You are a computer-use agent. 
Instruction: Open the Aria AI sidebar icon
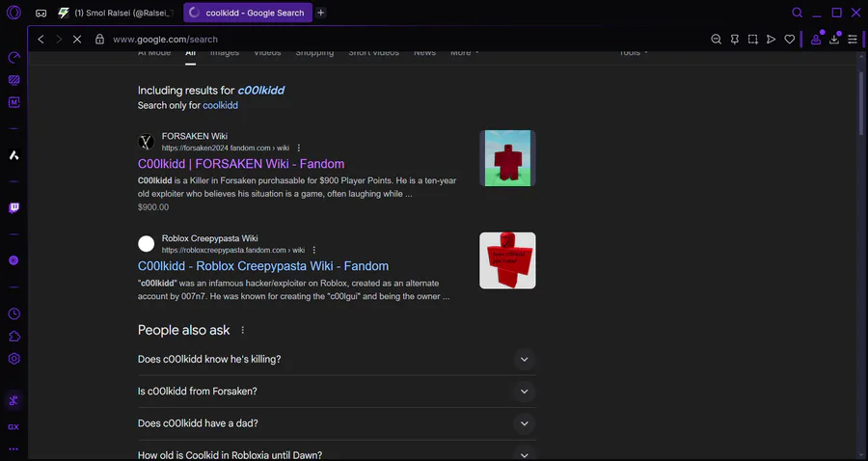14,155
